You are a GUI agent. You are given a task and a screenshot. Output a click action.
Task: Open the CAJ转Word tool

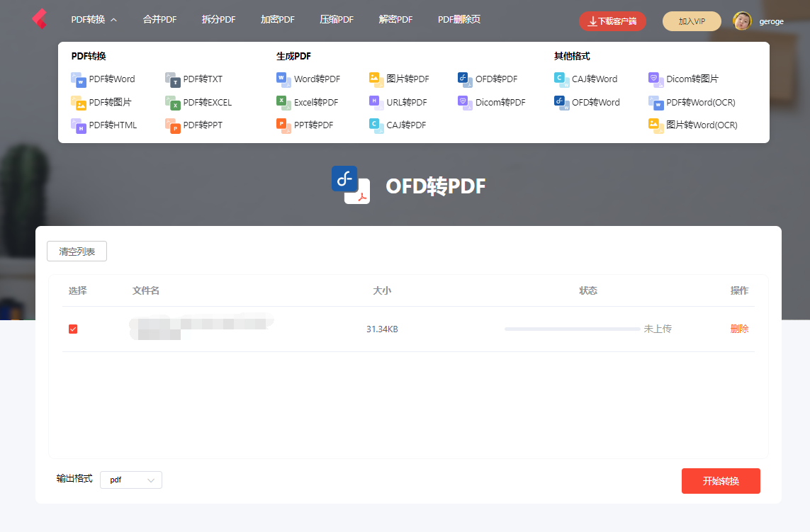594,79
